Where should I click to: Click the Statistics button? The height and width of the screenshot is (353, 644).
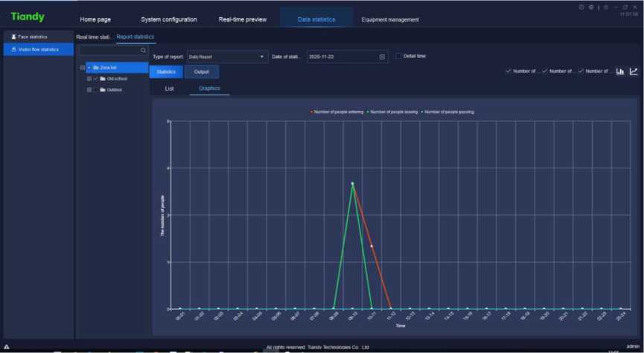(x=166, y=71)
